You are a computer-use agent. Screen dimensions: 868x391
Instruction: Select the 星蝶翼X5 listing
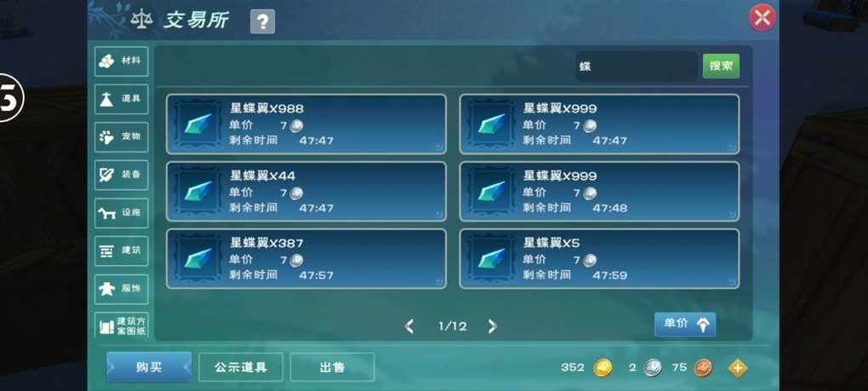(600, 259)
